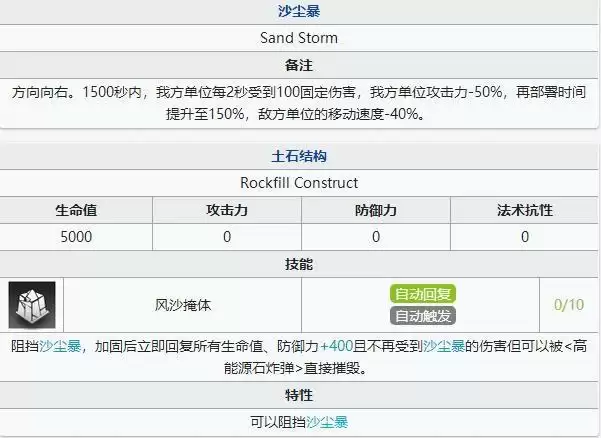The height and width of the screenshot is (438, 601).
Task: Open the 土石结构 heading link
Action: coord(299,157)
